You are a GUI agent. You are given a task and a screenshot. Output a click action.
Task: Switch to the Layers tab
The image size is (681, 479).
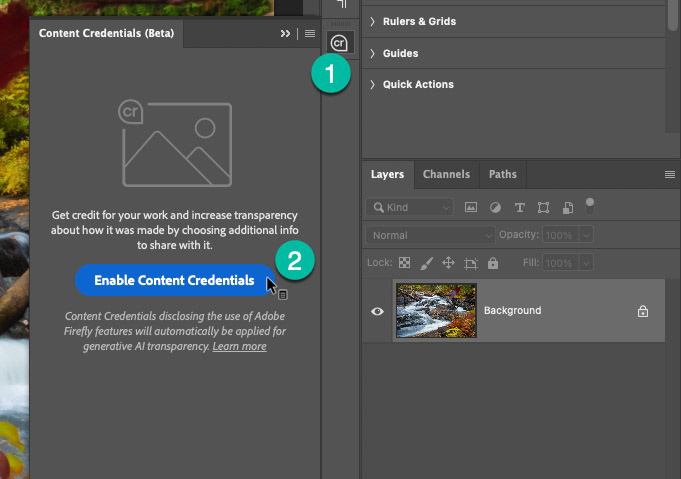click(x=387, y=174)
